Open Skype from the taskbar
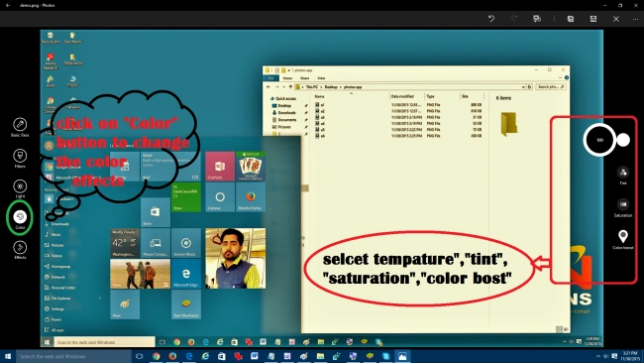This screenshot has height=363, width=644. 386,356
